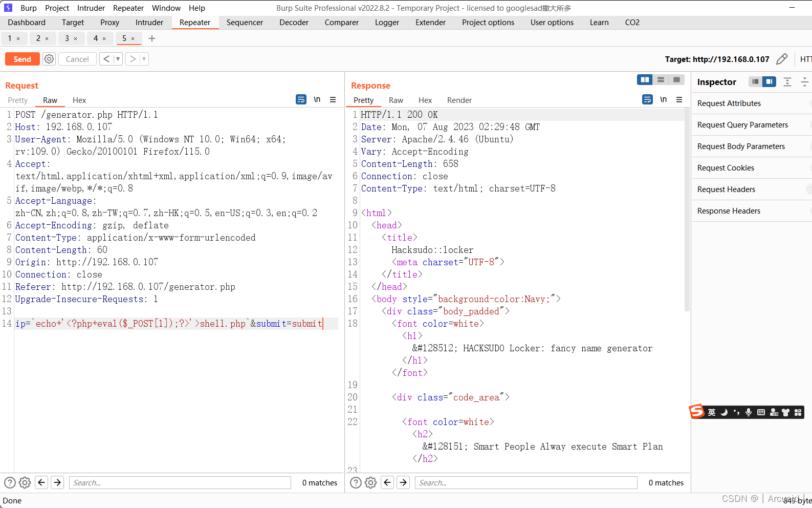
Task: Close Repeater tab 1 with its x
Action: click(18, 39)
